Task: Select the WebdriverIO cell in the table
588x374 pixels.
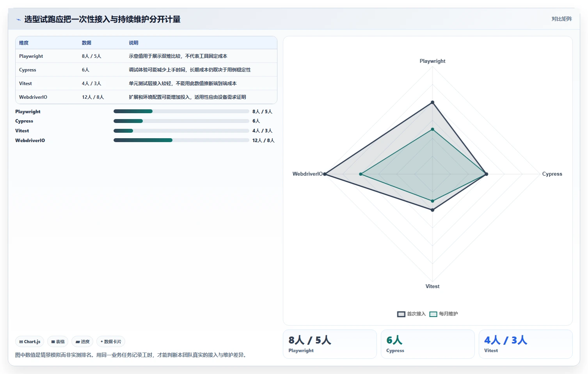Action: pos(33,97)
